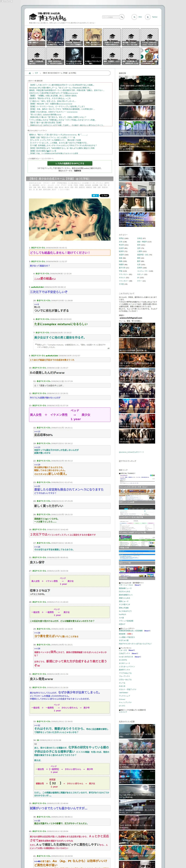Open the 社会学 (80) category
The height and width of the screenshot is (868, 186).
tap(123, 248)
